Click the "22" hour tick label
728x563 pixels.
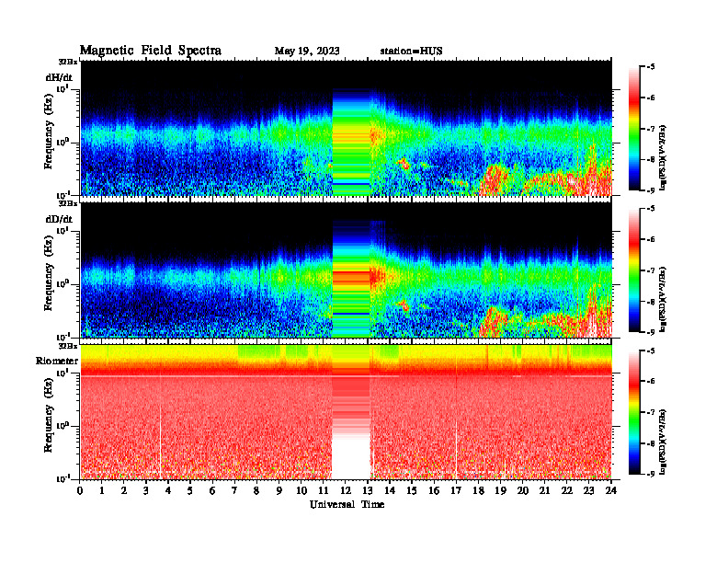pos(567,491)
